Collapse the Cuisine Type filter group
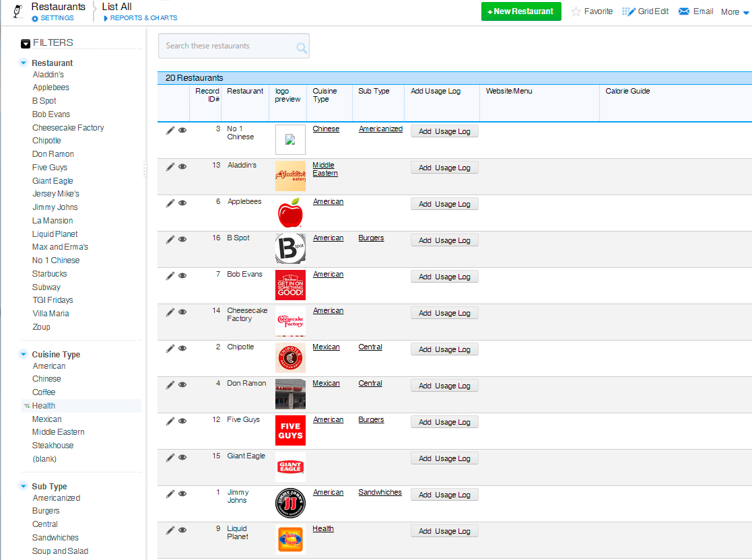752x560 pixels. [x=24, y=355]
